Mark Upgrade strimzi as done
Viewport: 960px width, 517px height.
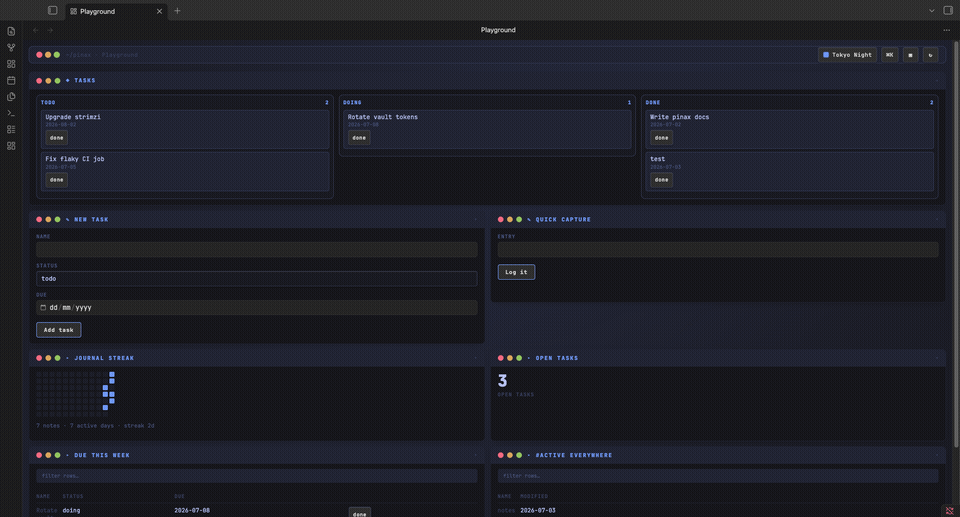[x=56, y=138]
